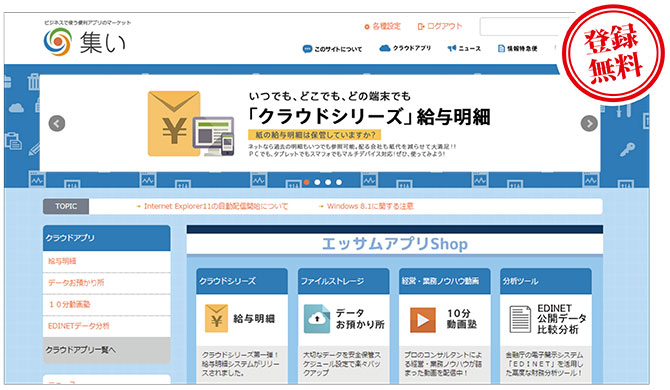The image size is (670, 390).
Task: Open クラウドアプリ一覧へ button
Action: coord(106,350)
